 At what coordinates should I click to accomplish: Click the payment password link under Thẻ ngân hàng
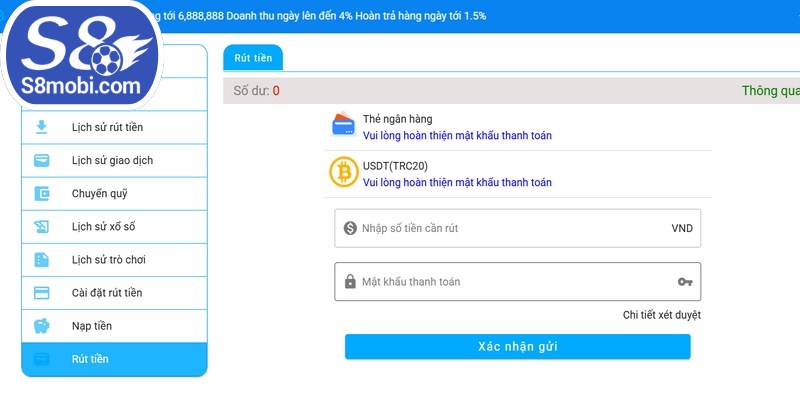(457, 136)
